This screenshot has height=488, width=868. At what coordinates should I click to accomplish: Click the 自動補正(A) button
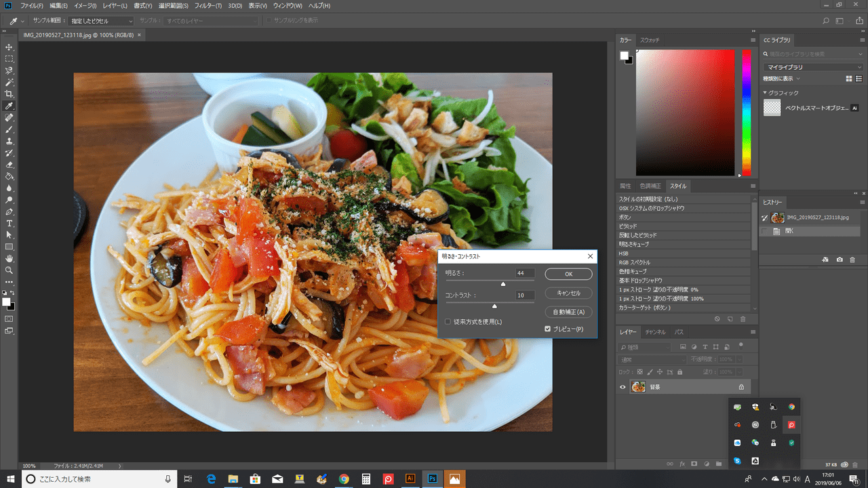568,312
